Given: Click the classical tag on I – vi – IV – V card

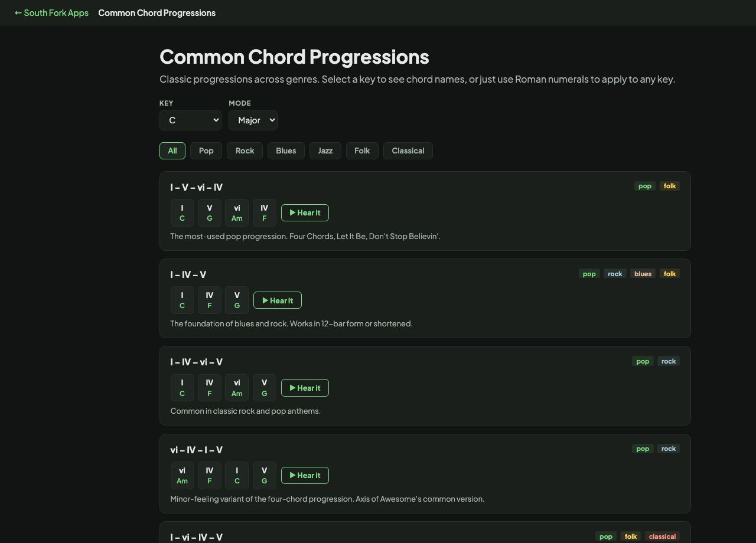Looking at the screenshot, I should pos(662,537).
